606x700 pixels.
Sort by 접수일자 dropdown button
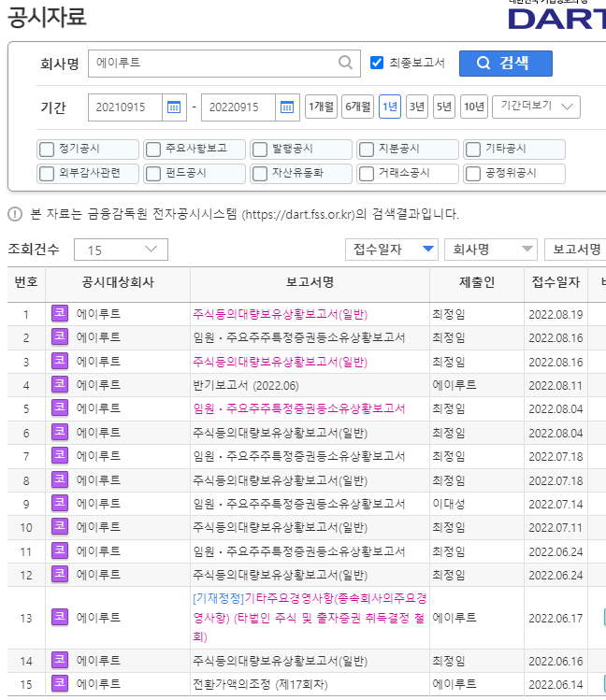tap(392, 250)
